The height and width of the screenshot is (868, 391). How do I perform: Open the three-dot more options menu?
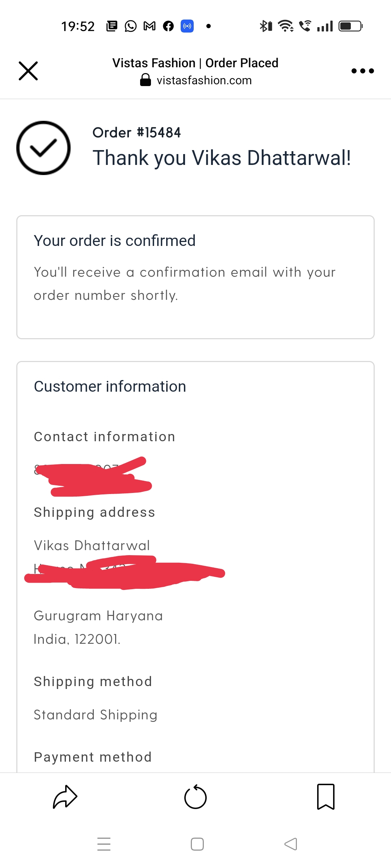coord(362,71)
